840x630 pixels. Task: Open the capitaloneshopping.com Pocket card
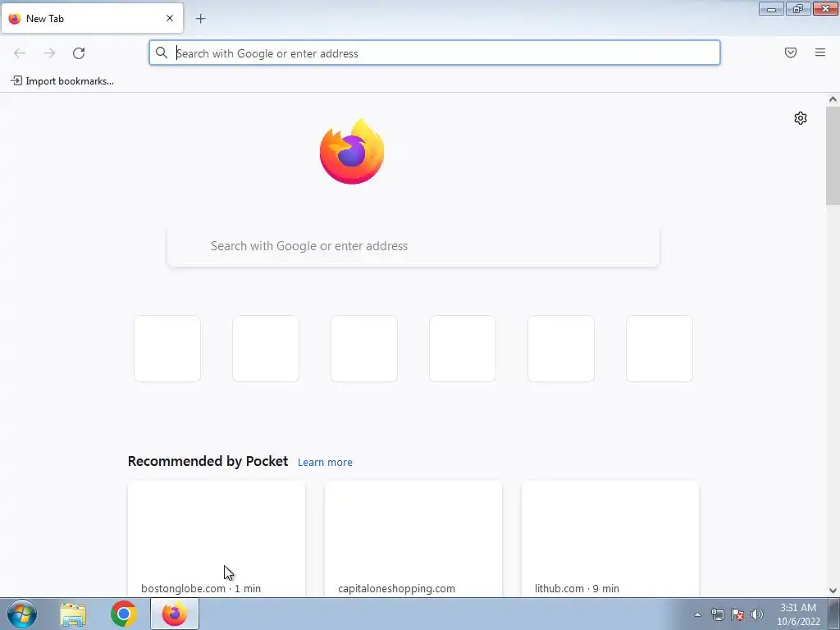pyautogui.click(x=413, y=539)
